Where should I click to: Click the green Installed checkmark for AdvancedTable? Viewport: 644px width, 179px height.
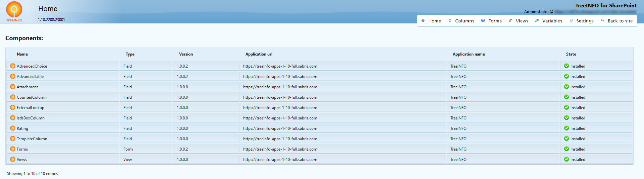pyautogui.click(x=567, y=76)
